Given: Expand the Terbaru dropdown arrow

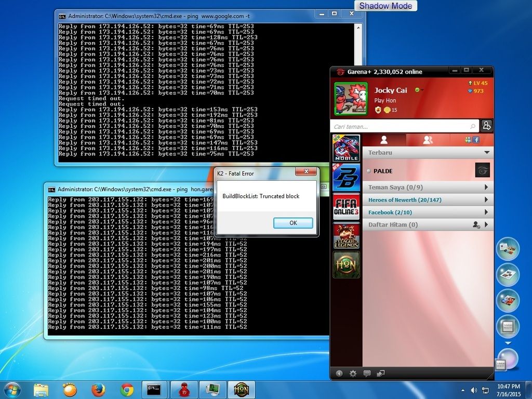Looking at the screenshot, I should (487, 152).
